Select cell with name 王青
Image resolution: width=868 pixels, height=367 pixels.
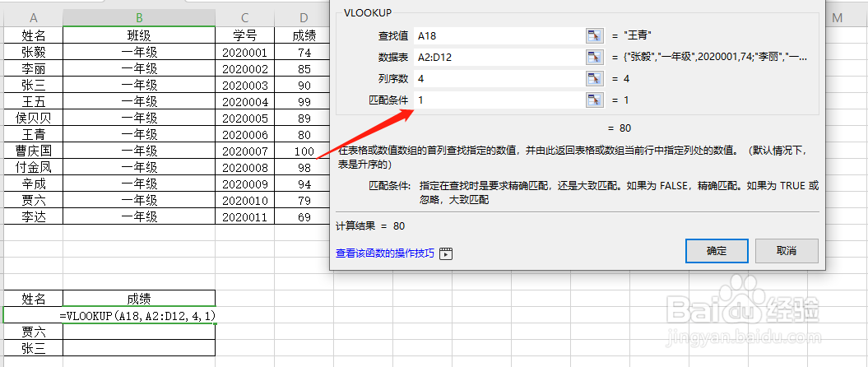33,134
